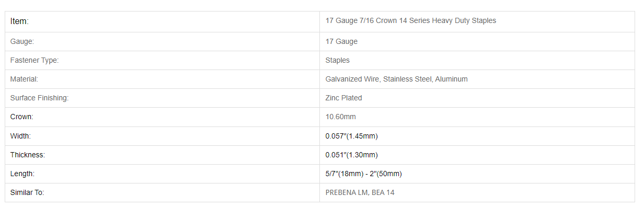Image resolution: width=644 pixels, height=207 pixels.
Task: Click the 'Width:' row label
Action: coord(21,136)
